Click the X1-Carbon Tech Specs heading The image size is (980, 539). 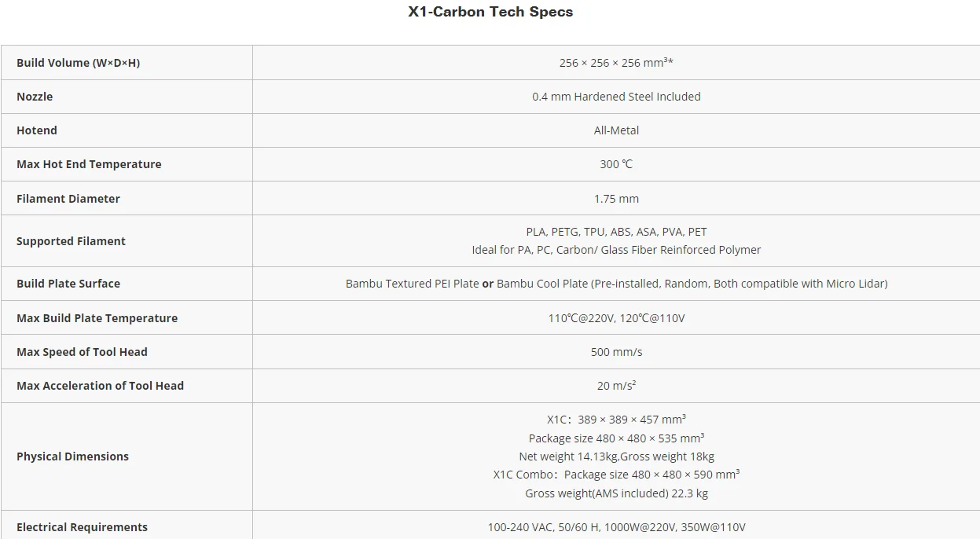pyautogui.click(x=490, y=12)
